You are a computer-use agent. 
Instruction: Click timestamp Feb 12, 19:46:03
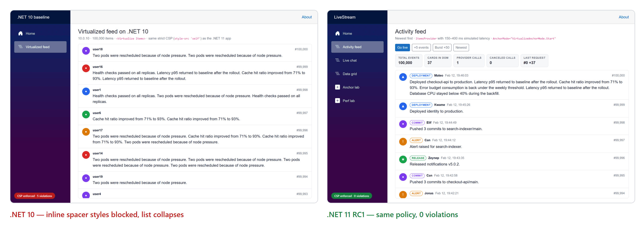pyautogui.click(x=456, y=75)
